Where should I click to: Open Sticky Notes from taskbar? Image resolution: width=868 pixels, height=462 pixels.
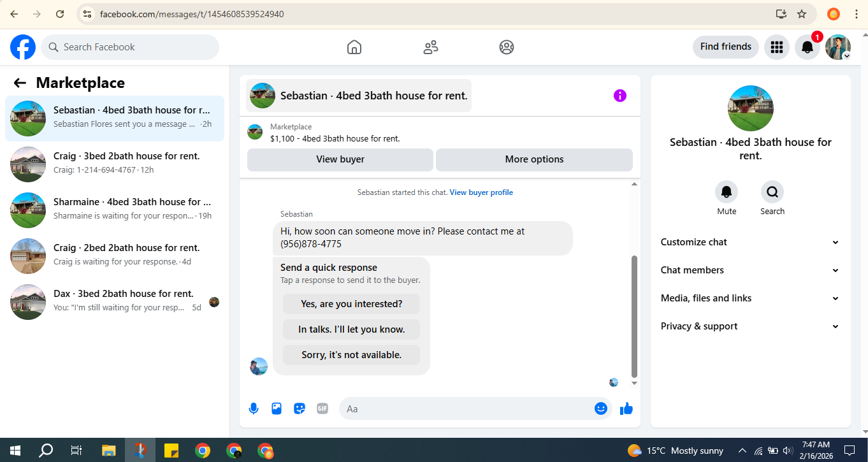coord(171,451)
